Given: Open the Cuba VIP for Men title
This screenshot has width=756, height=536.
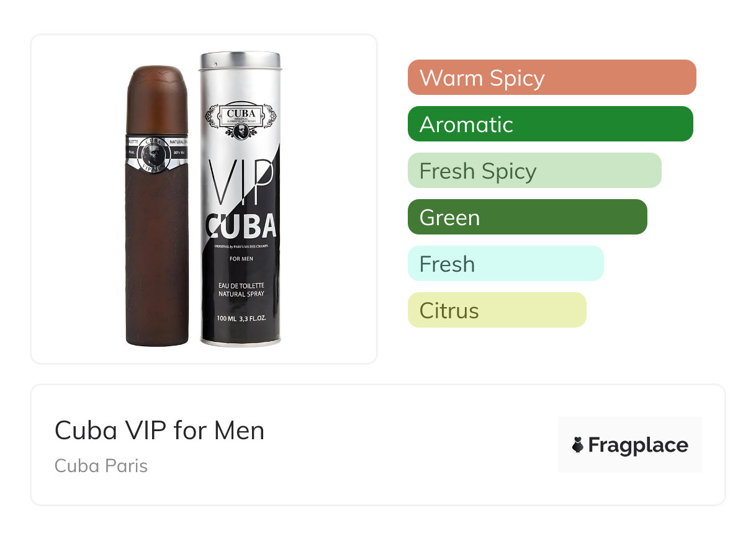Looking at the screenshot, I should click(160, 431).
